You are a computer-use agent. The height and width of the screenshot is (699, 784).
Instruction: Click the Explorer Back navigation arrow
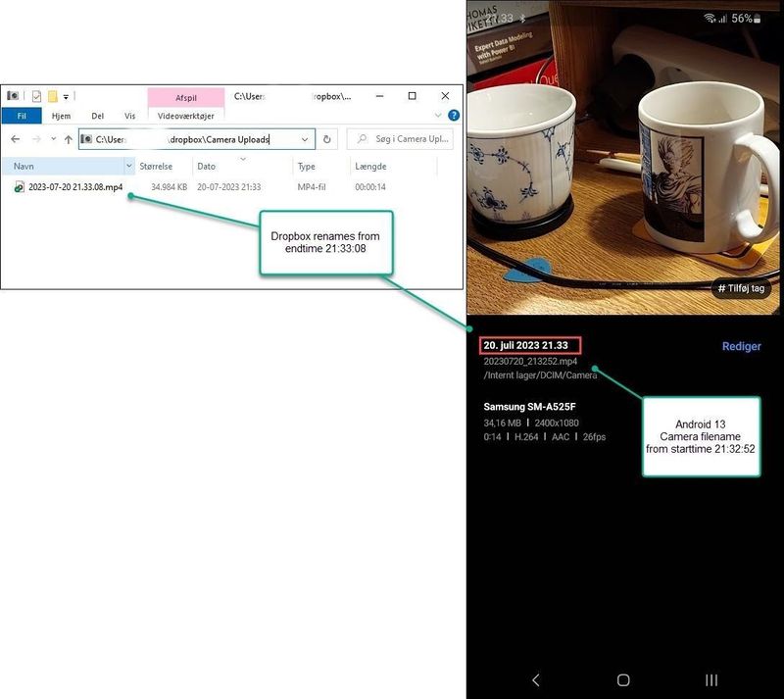(15, 139)
